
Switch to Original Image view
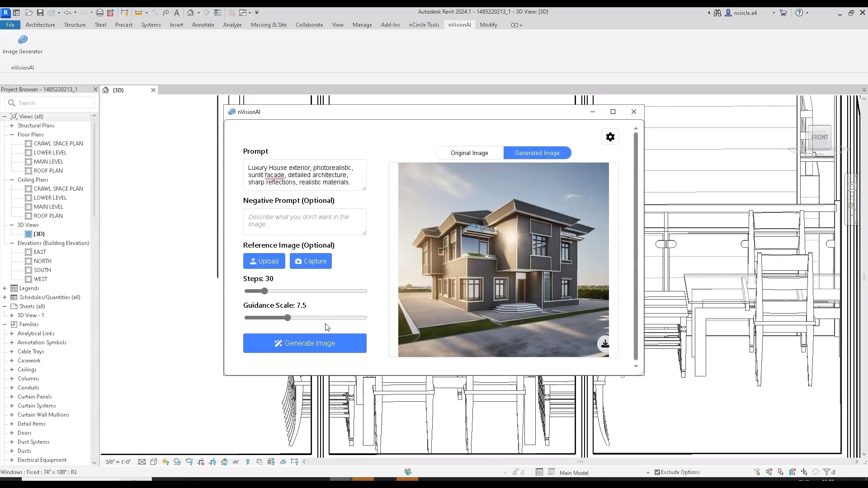click(469, 153)
